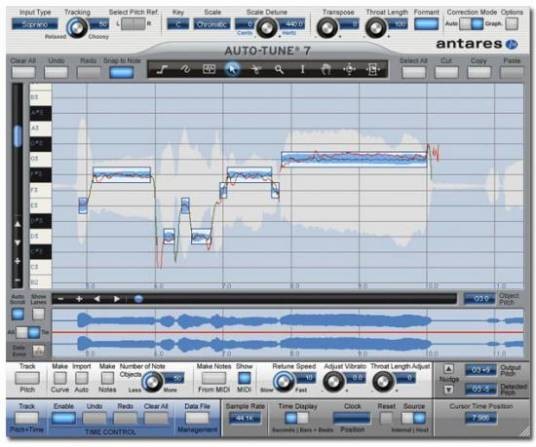Zoom out horizontally with the minus button
The width and height of the screenshot is (536, 447).
pyautogui.click(x=61, y=299)
